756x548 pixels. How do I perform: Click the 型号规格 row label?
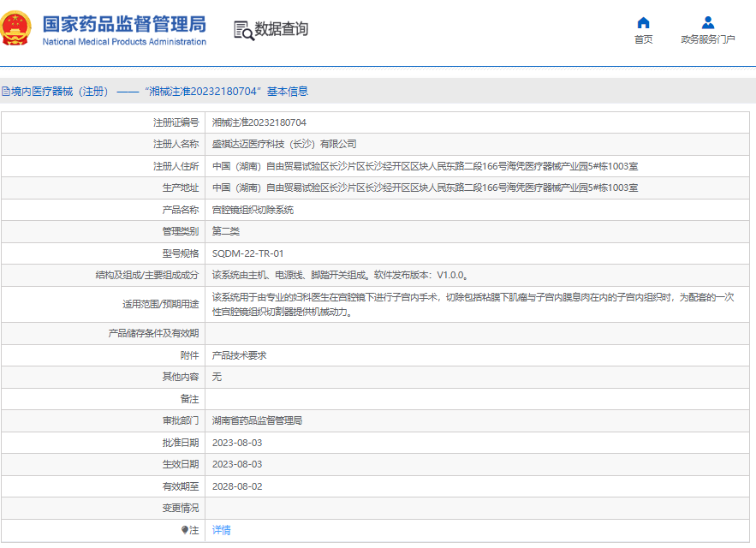181,253
